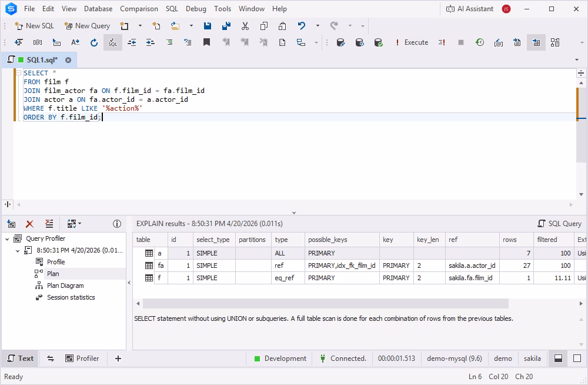Select the SQL1.sql document tab
The image size is (588, 385).
point(39,59)
